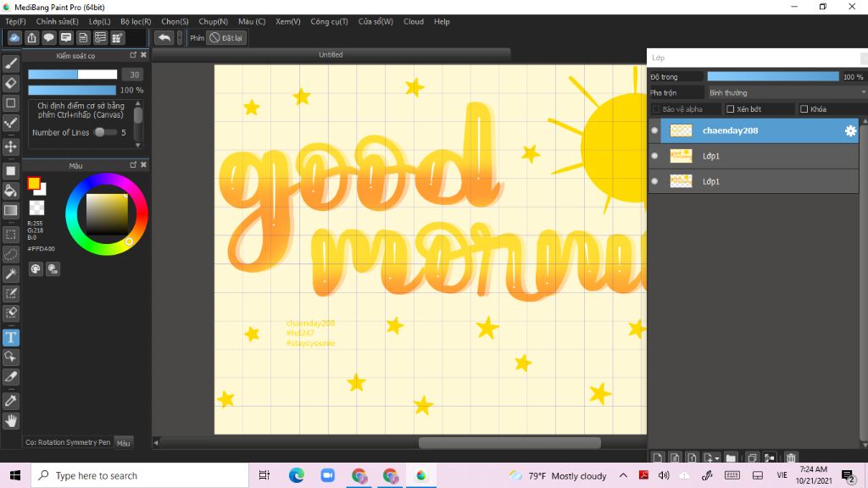Image resolution: width=868 pixels, height=488 pixels.
Task: Select the Divide (knife) tool
Action: click(x=10, y=377)
